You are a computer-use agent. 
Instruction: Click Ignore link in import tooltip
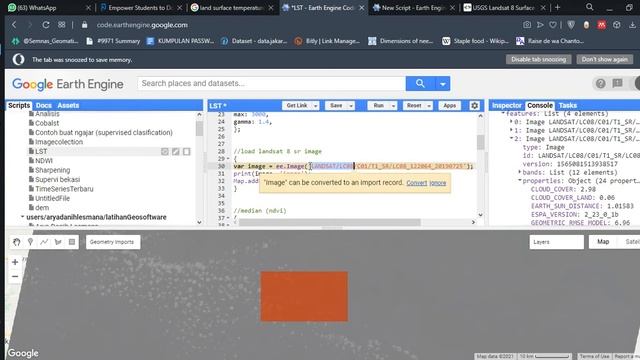(438, 183)
